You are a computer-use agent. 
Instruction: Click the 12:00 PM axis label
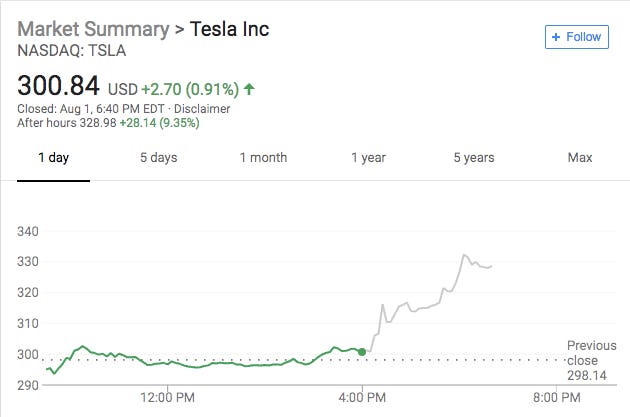pos(166,394)
